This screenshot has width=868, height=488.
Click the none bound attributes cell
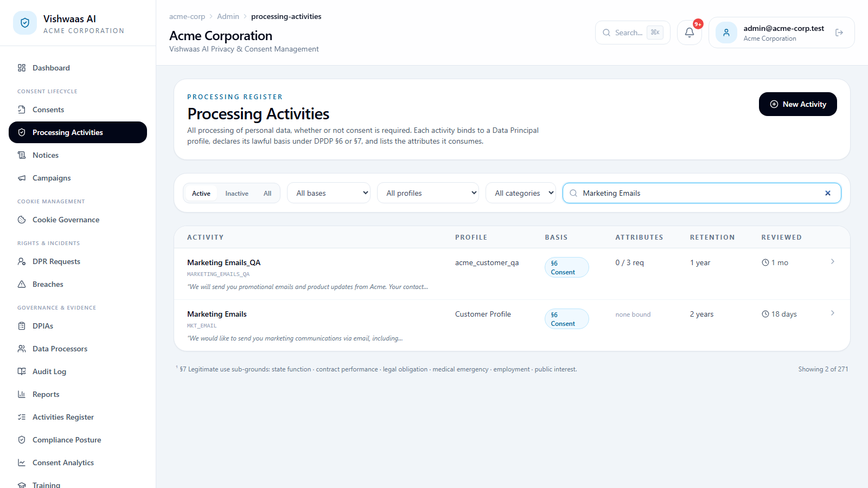pyautogui.click(x=633, y=314)
